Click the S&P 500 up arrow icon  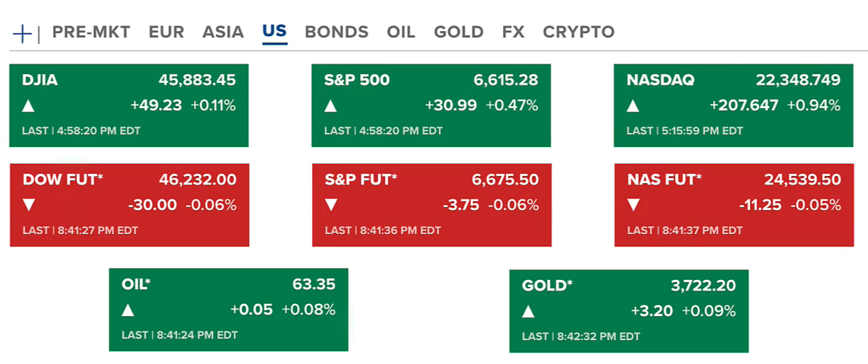point(330,106)
